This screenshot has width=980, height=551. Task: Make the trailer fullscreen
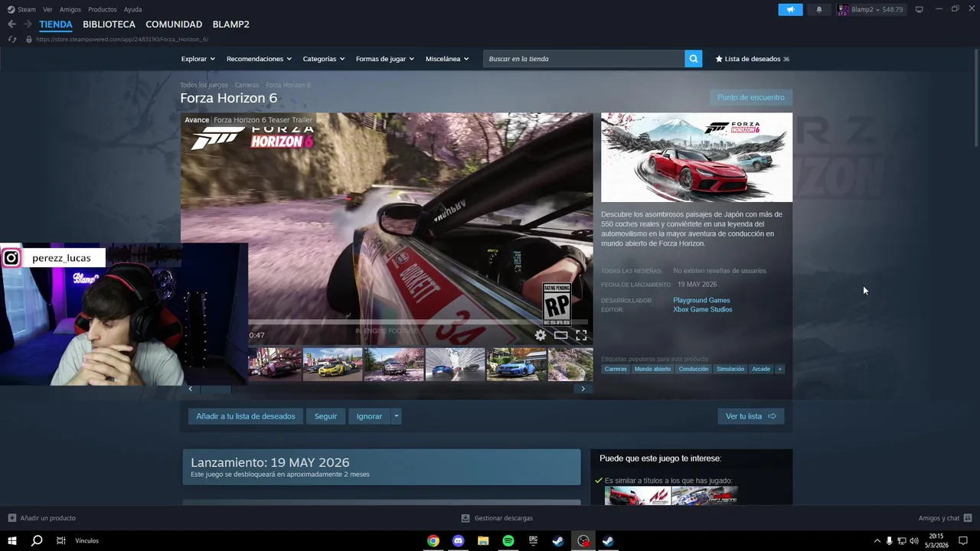pos(581,335)
